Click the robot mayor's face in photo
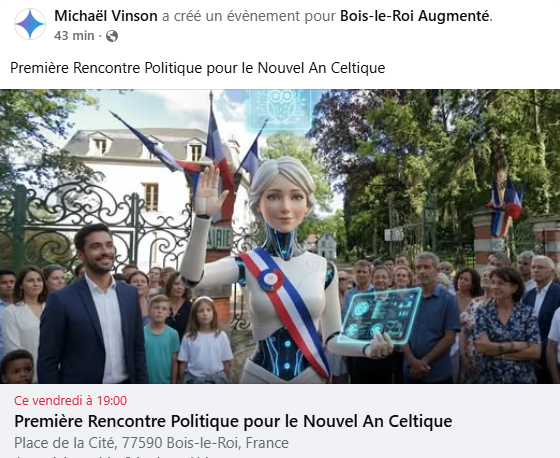Image resolution: width=560 pixels, height=458 pixels. click(284, 204)
